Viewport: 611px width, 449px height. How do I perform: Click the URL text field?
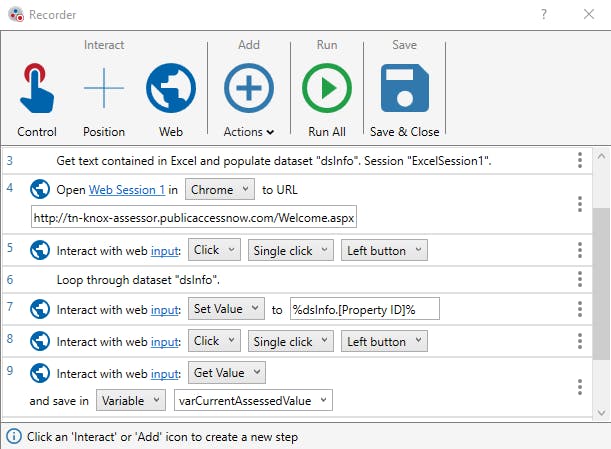194,218
